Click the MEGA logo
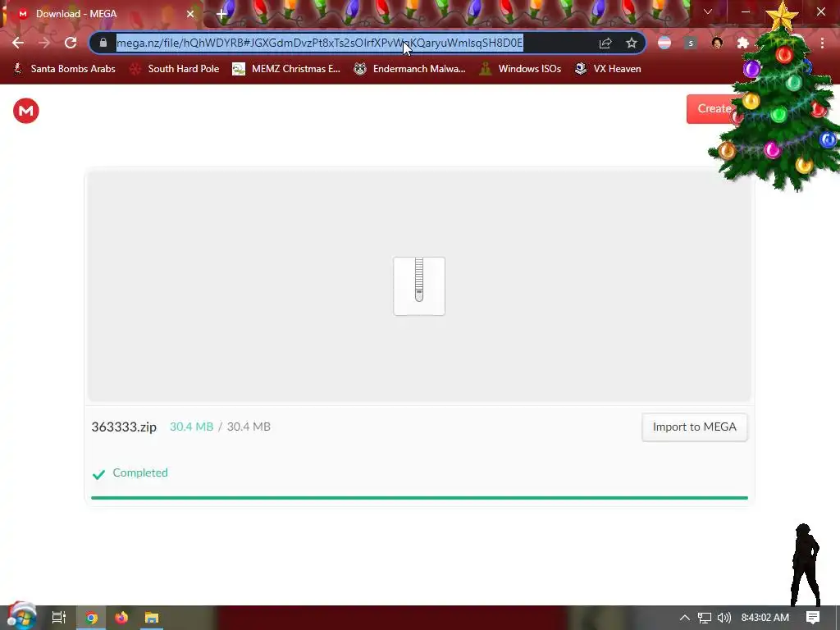This screenshot has height=630, width=840. click(x=25, y=111)
